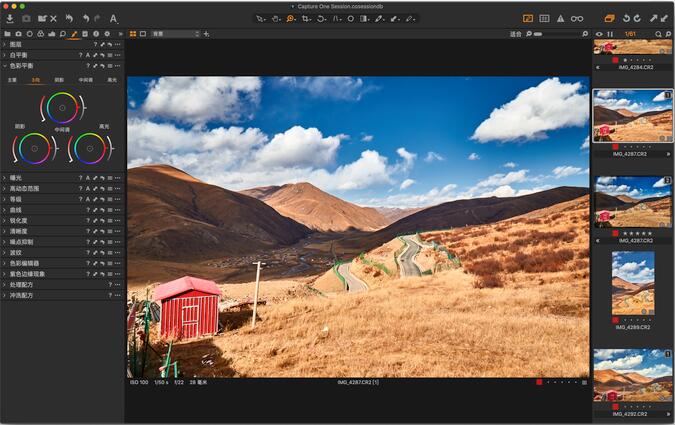Expand the '色彩编辑器' panel
Screen dimensions: 675x425
click(4, 263)
